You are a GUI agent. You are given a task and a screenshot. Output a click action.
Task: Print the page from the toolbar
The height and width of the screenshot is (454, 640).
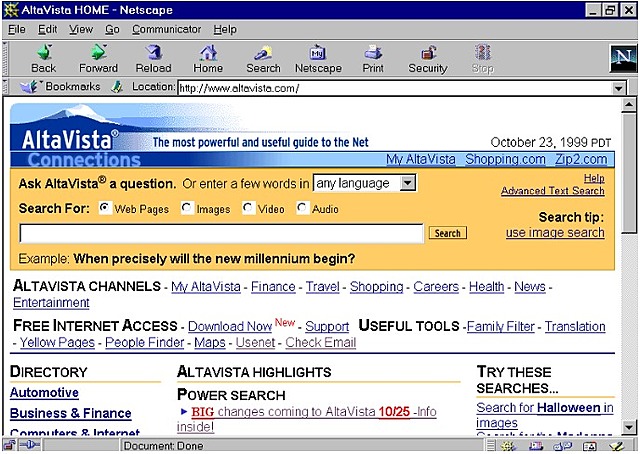pyautogui.click(x=373, y=59)
